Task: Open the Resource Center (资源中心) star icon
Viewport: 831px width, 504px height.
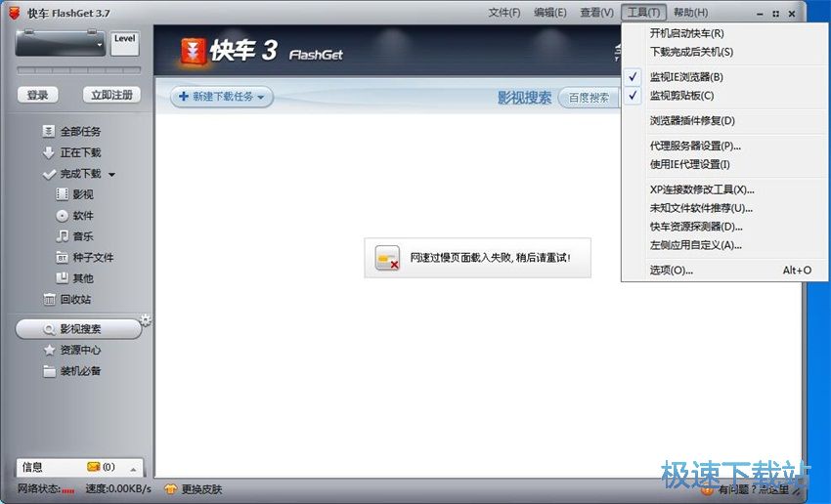Action: coord(49,350)
